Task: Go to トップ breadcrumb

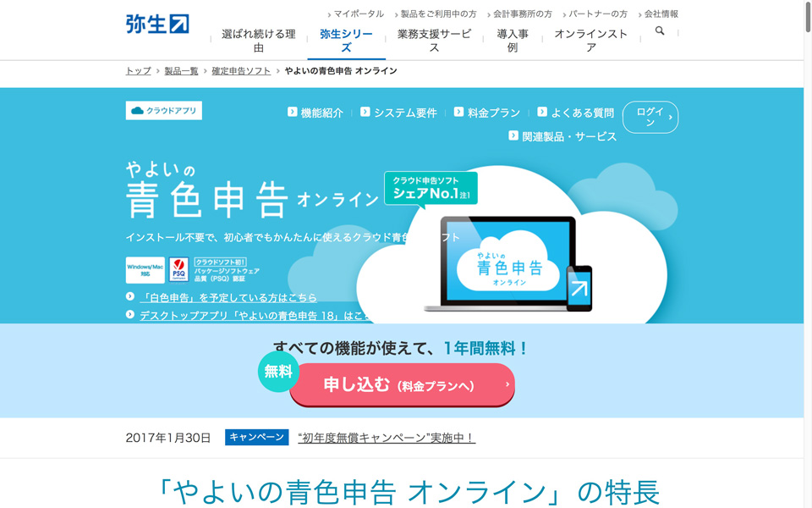Action: [x=138, y=71]
